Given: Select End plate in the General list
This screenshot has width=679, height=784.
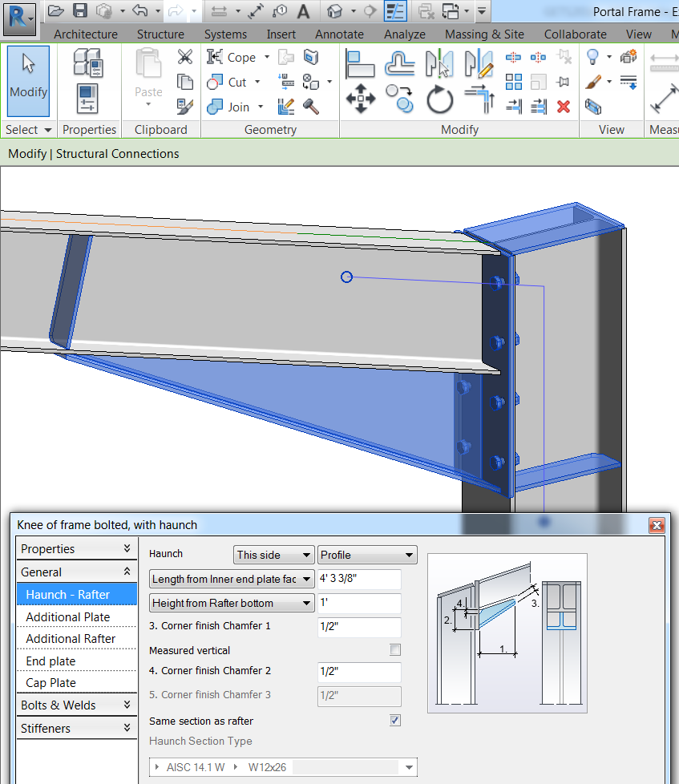Looking at the screenshot, I should coord(51,661).
